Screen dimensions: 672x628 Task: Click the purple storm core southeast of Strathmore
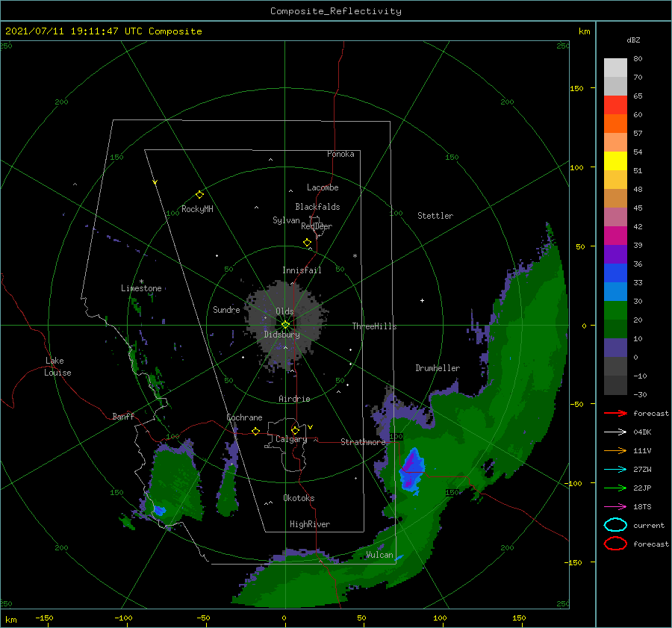click(x=411, y=470)
